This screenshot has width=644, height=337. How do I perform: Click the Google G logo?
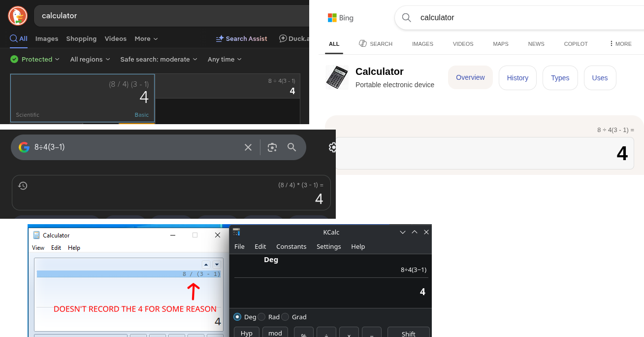(24, 147)
